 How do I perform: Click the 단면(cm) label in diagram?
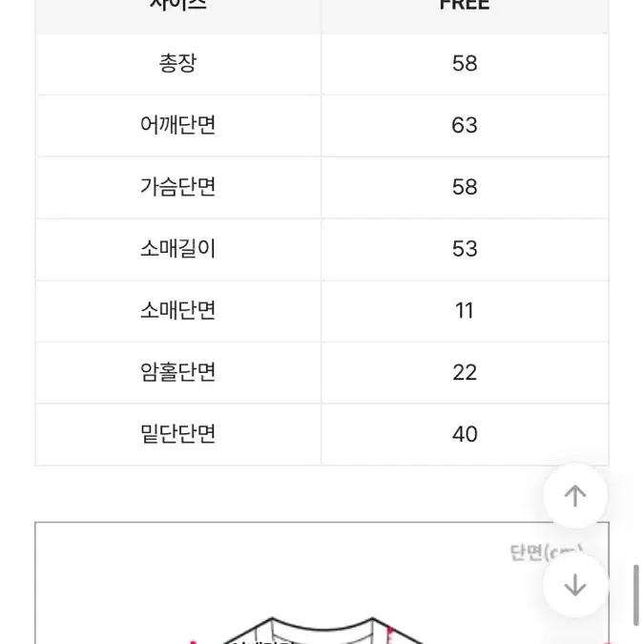(546, 552)
